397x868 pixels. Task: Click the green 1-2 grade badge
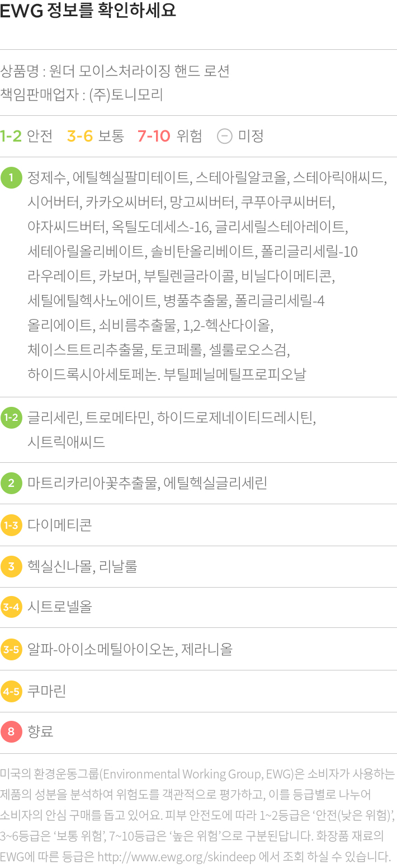(11, 417)
